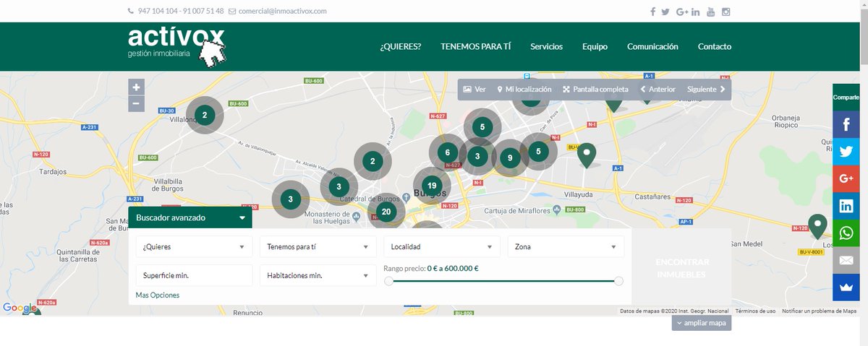Screen dimensions: 868x346
Task: Click the map cluster marker showing 19
Action: [x=432, y=185]
